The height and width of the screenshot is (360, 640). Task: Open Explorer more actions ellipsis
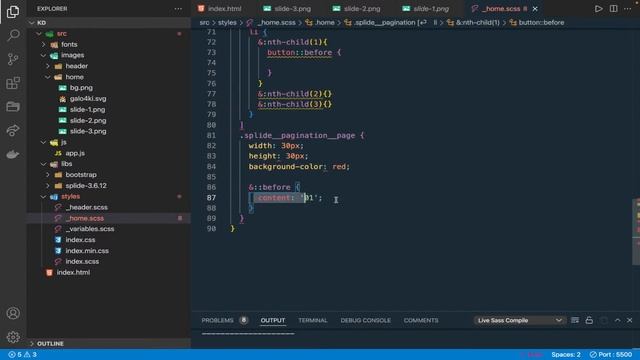178,9
